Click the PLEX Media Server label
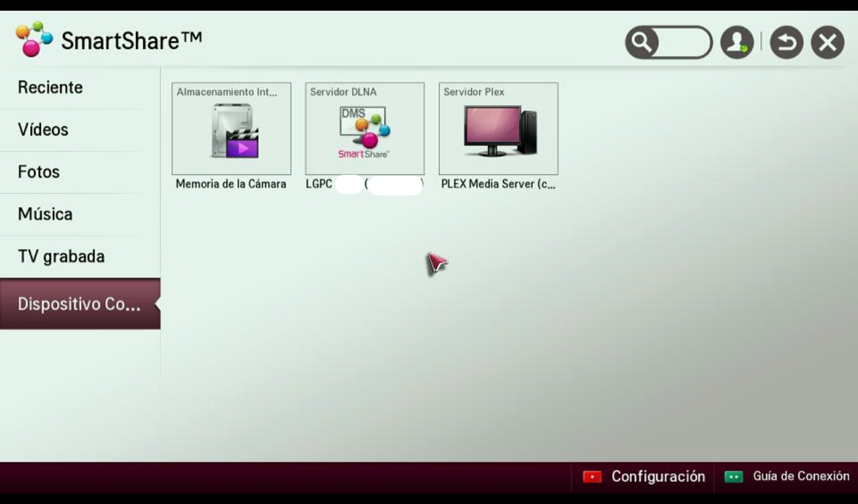The height and width of the screenshot is (504, 858). pyautogui.click(x=498, y=184)
